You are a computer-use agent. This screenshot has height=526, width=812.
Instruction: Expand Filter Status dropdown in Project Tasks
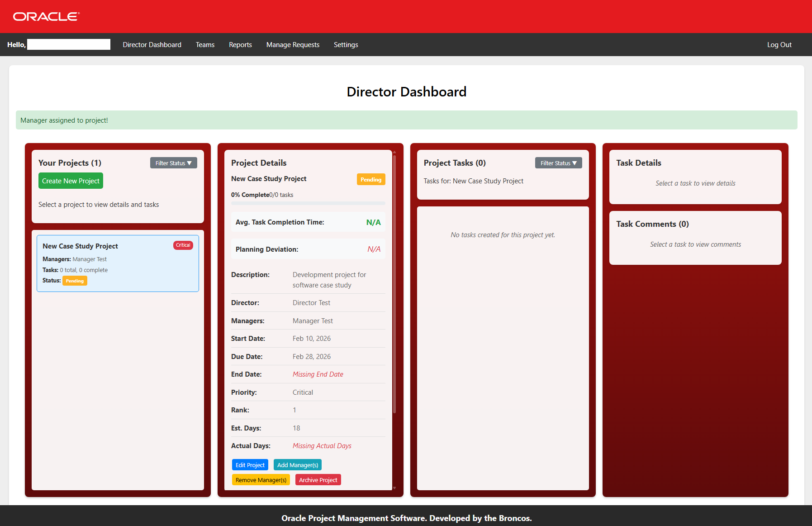[x=558, y=163]
